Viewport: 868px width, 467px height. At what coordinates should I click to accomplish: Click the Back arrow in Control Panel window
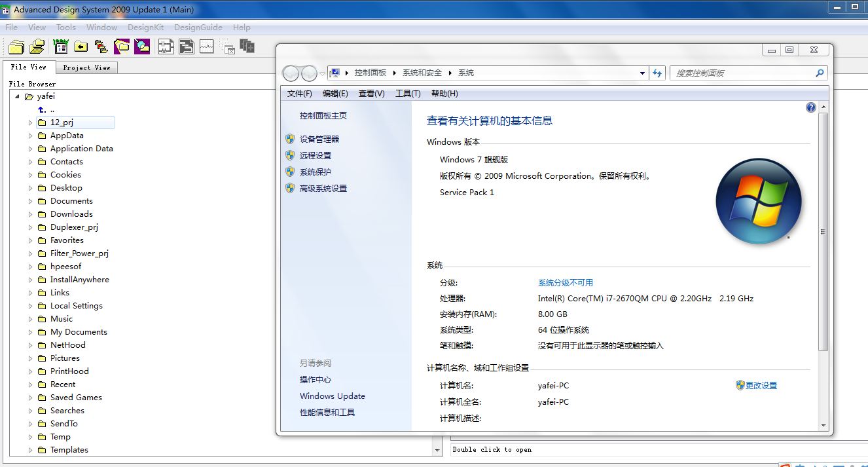[291, 73]
